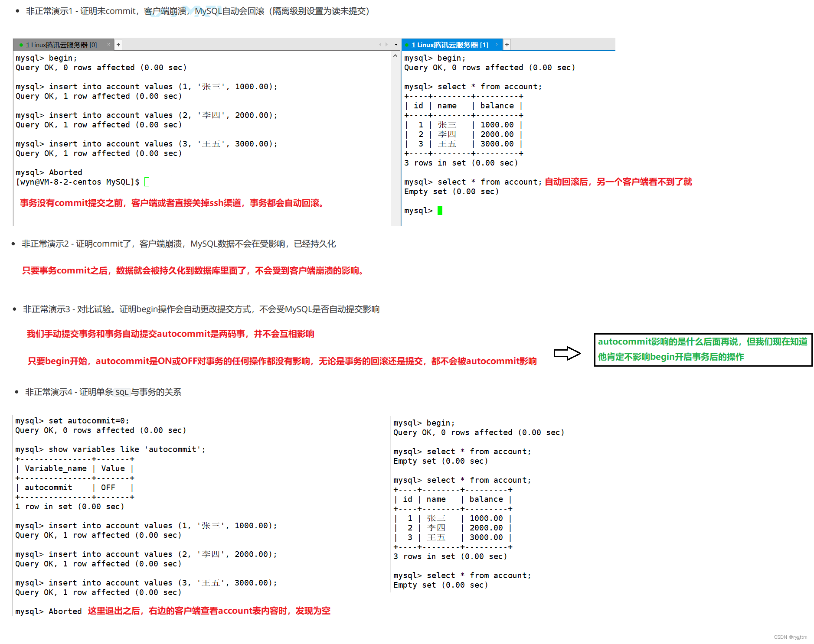Viewport: 814px width, 644px height.
Task: Click '1000.00' balance cell in top-right terminal
Action: [497, 125]
